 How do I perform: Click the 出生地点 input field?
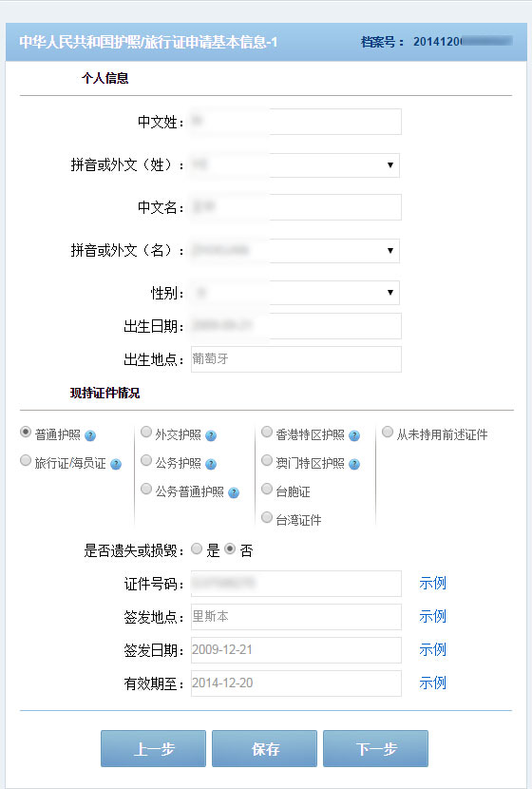pos(296,359)
